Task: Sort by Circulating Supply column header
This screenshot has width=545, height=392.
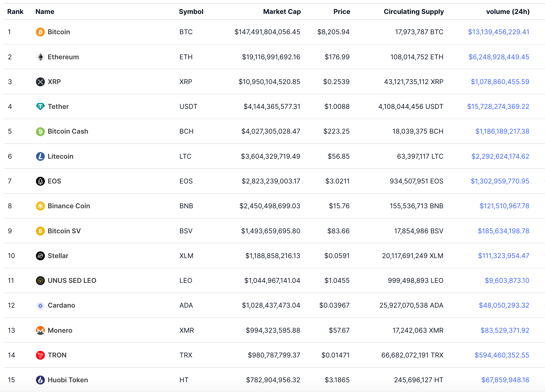Action: (x=413, y=12)
